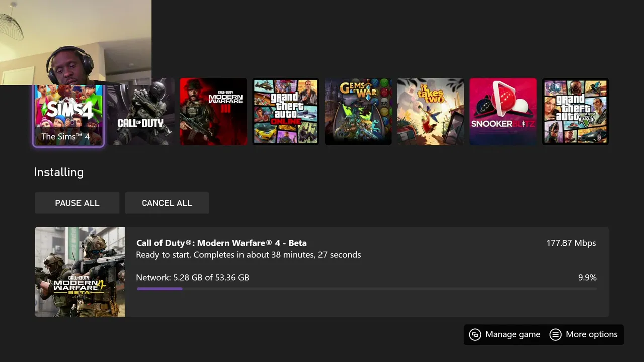The image size is (644, 362).
Task: Select the Gems of War tile
Action: coord(358,112)
